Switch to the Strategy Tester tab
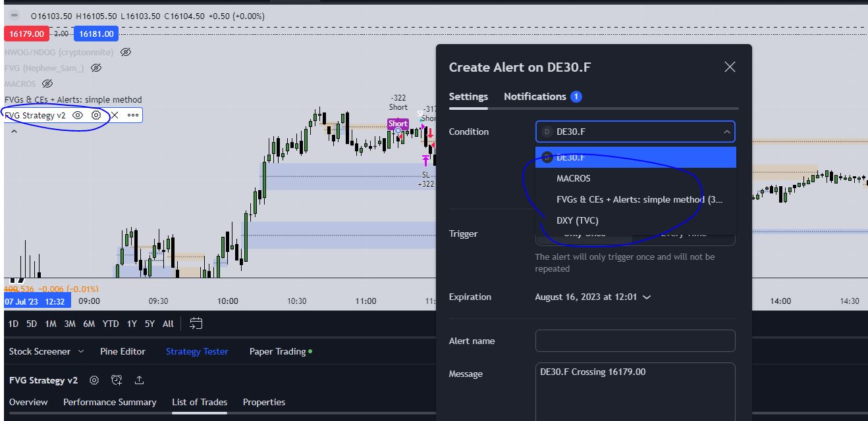 click(197, 351)
